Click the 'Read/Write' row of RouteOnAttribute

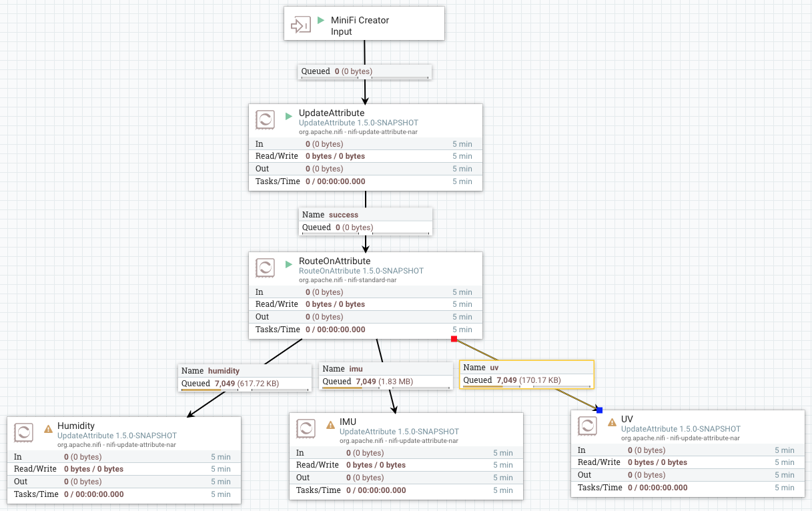(x=366, y=304)
